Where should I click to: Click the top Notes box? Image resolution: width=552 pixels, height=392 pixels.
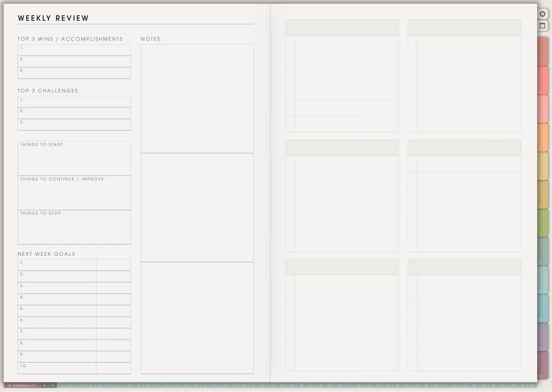[197, 99]
